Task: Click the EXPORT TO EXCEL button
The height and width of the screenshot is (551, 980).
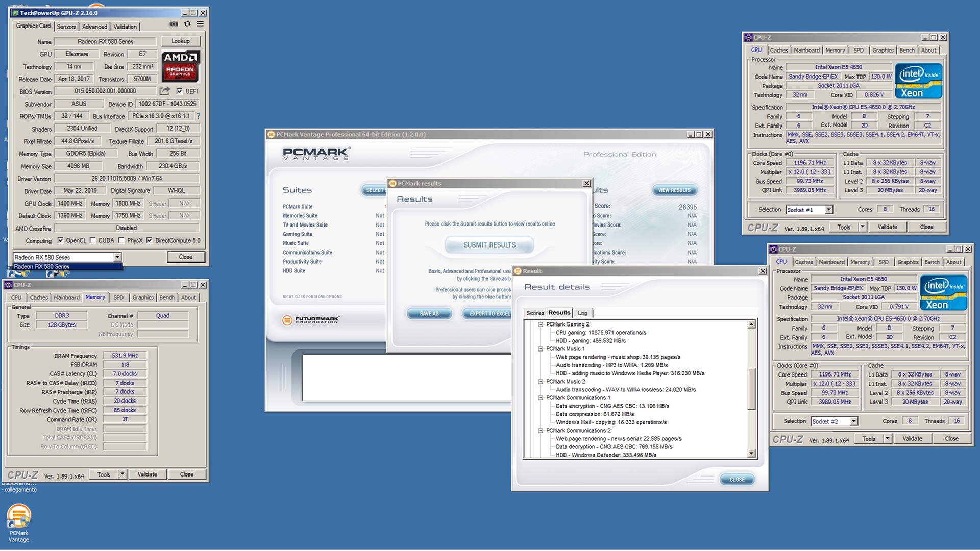Action: (x=487, y=313)
